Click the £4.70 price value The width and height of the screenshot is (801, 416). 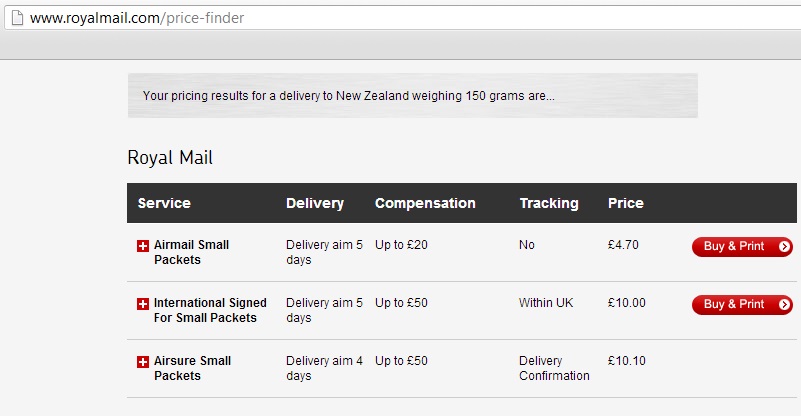(x=623, y=245)
